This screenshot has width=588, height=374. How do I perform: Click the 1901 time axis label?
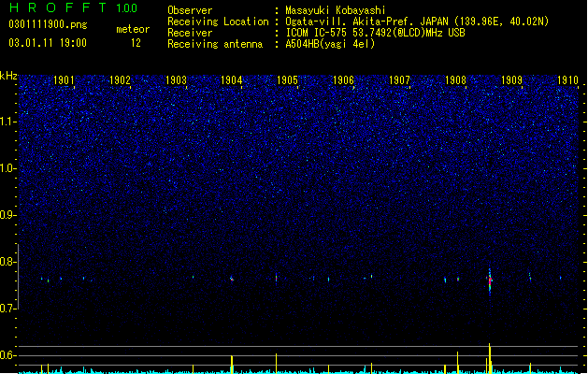[x=64, y=80]
